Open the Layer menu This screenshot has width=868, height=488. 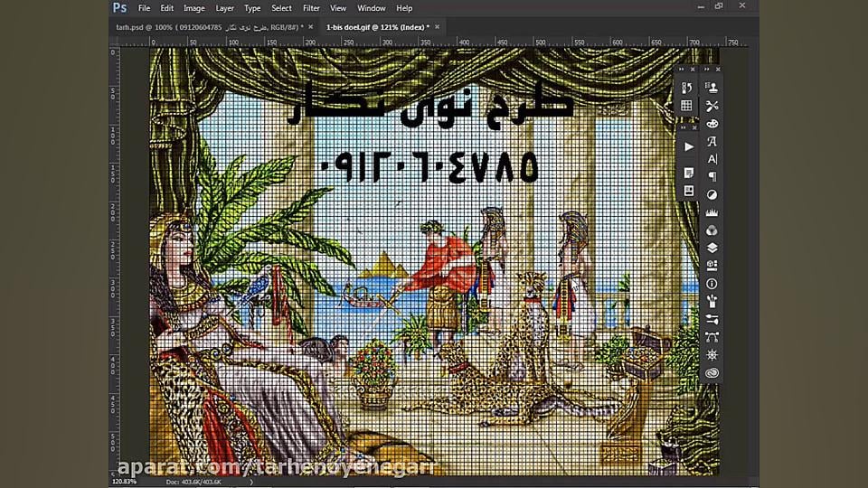pyautogui.click(x=225, y=8)
